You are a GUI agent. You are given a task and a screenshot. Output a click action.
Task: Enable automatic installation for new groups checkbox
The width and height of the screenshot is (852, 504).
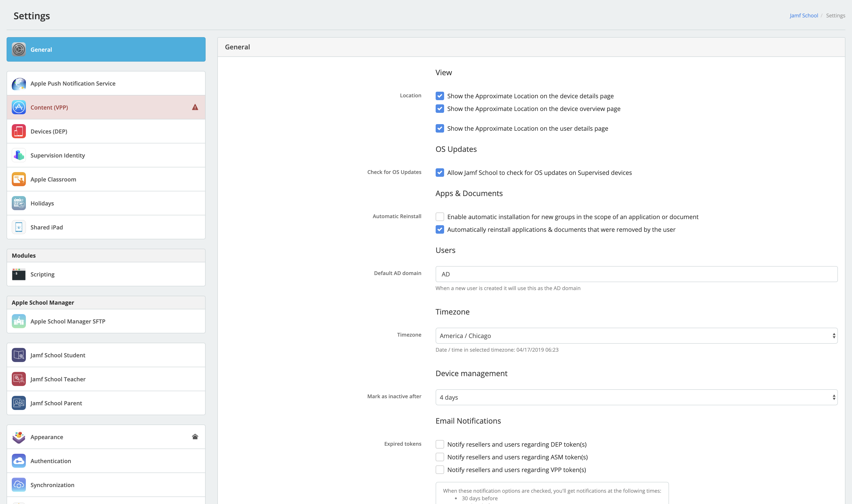click(x=440, y=217)
